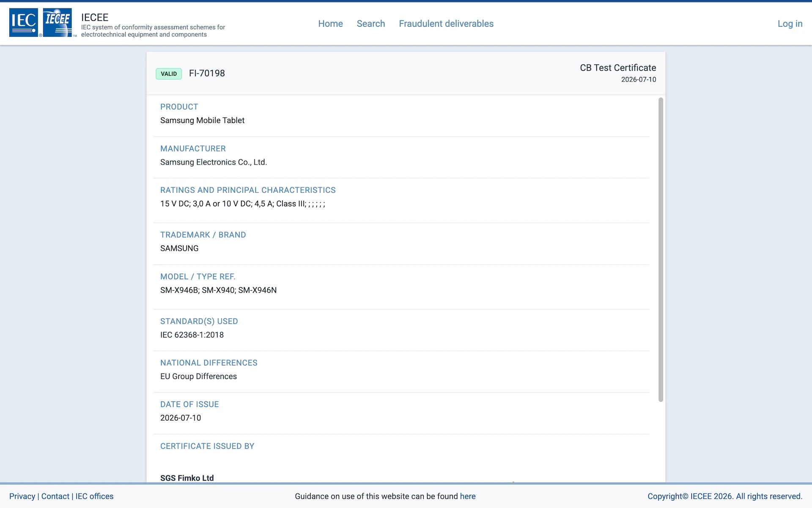Select issue date value 2026-07-10
Viewport: 812px width, 508px height.
pos(181,418)
